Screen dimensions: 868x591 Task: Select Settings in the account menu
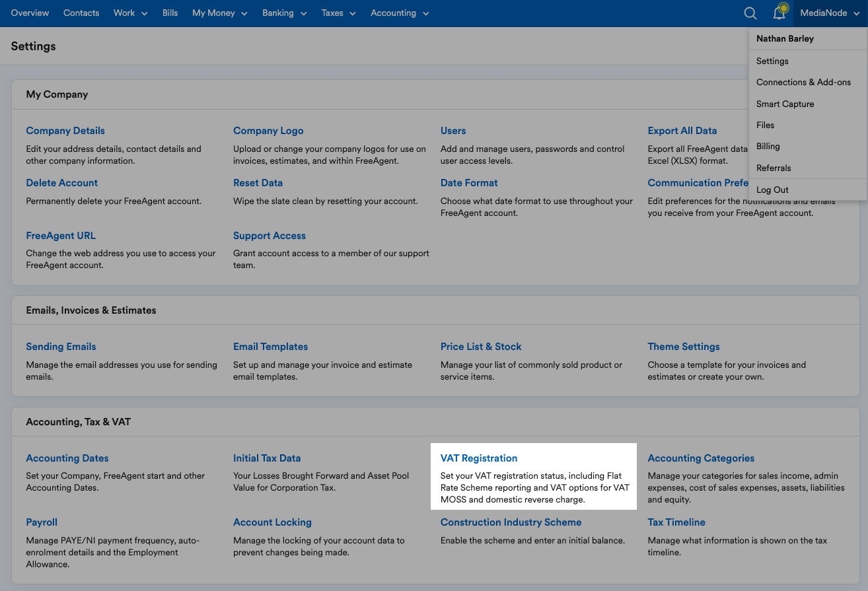[772, 61]
